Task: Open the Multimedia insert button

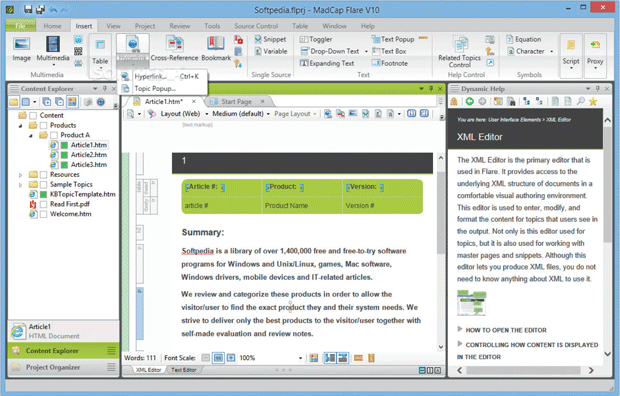Action: click(53, 50)
